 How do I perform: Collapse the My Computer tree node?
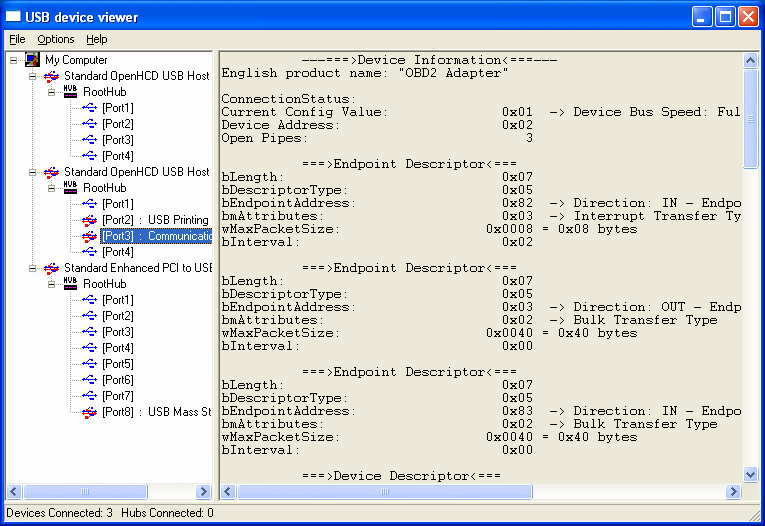(14, 61)
